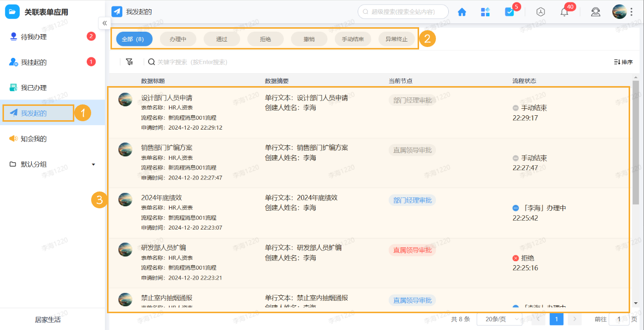Screen dimensions: 644x330
Task: Open the to-do icon showing 5 badge
Action: [509, 11]
